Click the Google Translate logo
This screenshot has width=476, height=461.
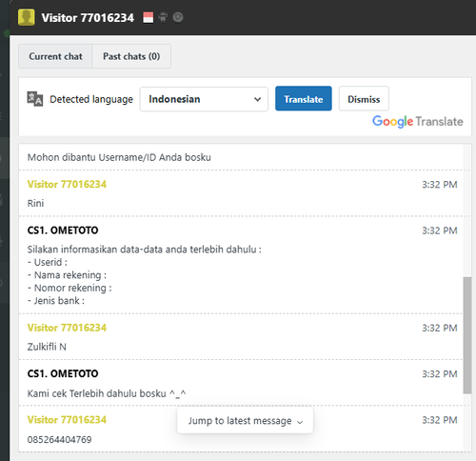tap(418, 122)
